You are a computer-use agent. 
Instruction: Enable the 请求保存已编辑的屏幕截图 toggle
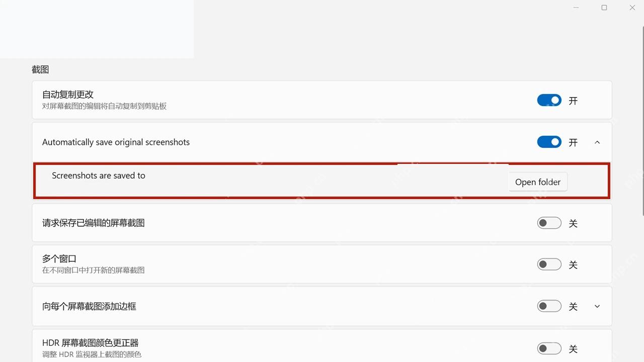click(549, 223)
